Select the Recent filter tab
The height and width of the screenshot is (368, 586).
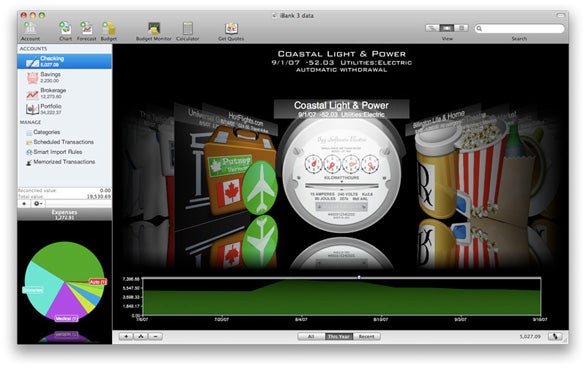366,337
